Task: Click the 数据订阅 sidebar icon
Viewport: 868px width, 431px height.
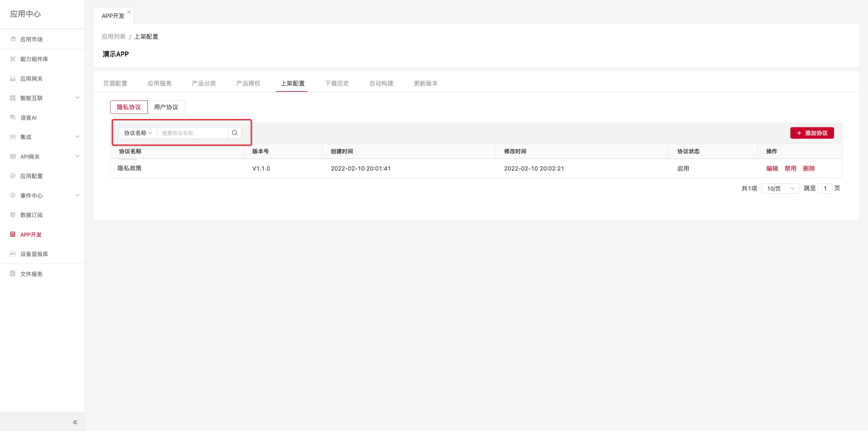Action: pos(13,215)
